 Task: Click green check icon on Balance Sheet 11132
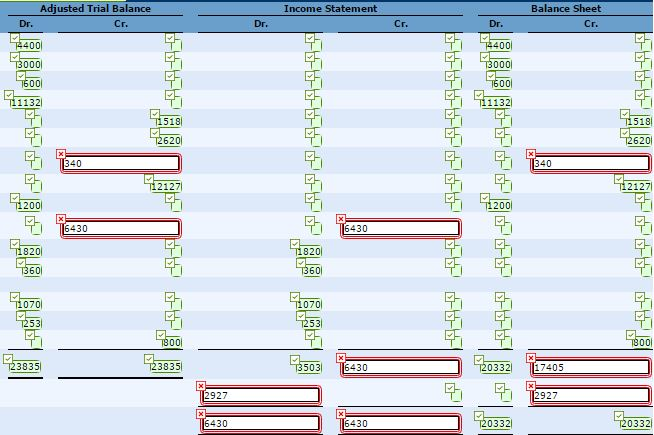pos(479,95)
